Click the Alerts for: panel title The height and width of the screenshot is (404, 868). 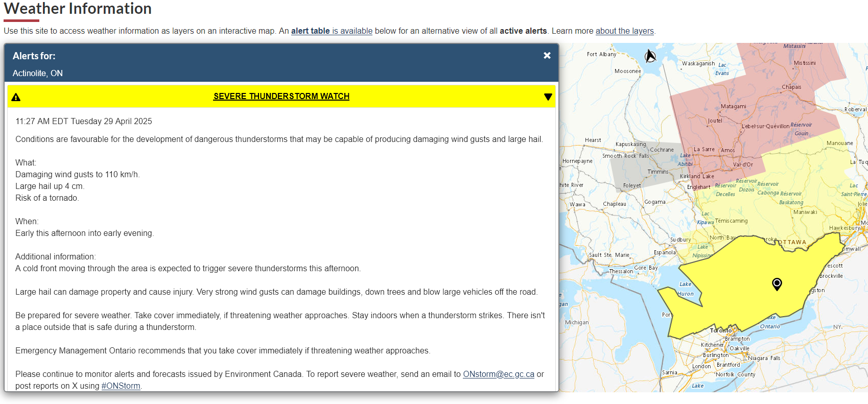[34, 56]
